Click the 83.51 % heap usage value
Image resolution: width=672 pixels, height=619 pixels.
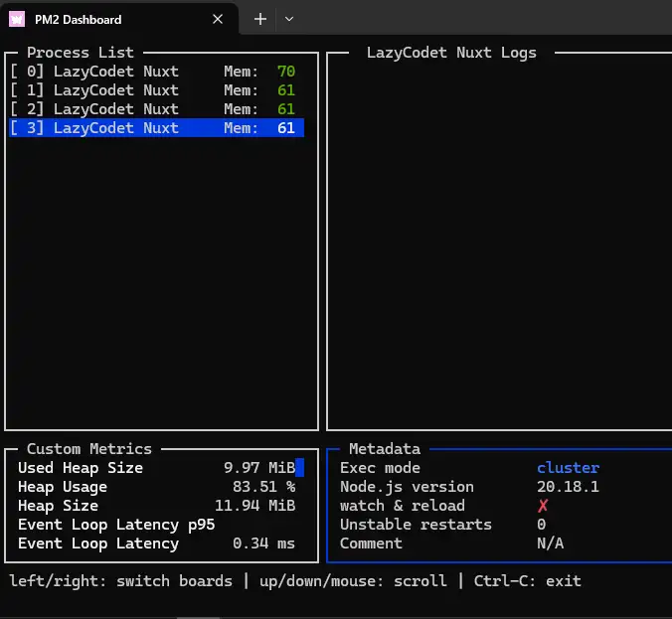coord(264,487)
